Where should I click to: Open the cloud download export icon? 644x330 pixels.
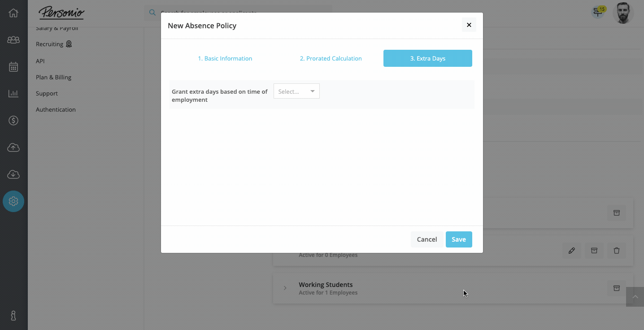click(x=13, y=174)
